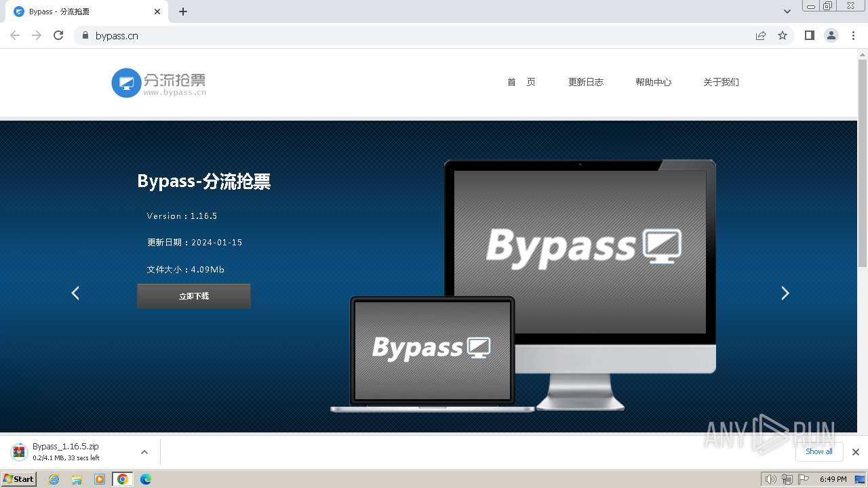Open the Windows Start menu

click(18, 479)
